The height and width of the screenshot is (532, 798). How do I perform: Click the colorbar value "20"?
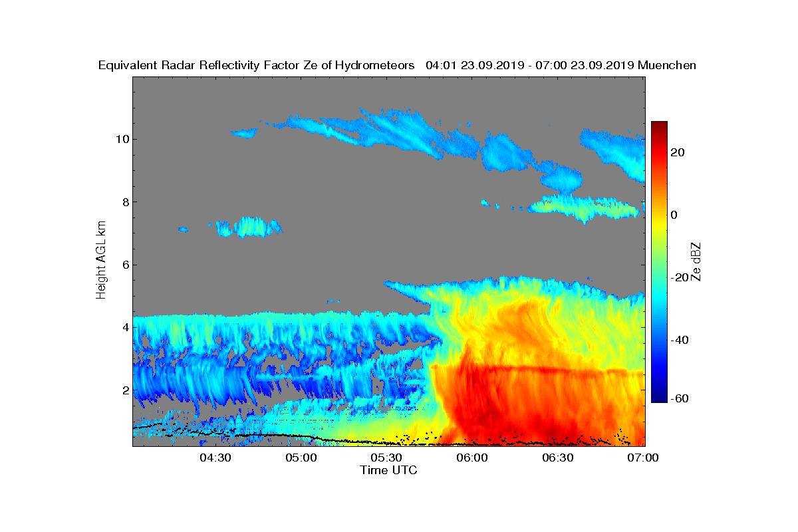point(678,152)
